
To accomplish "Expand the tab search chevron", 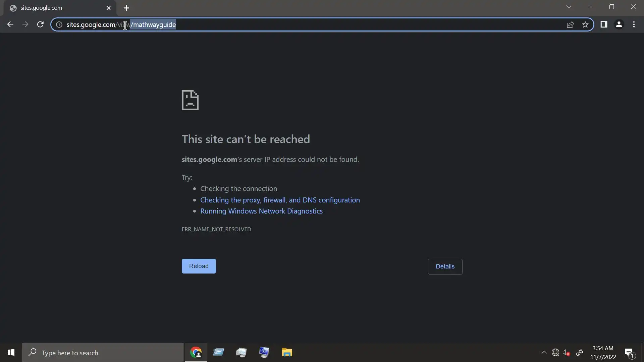I will pyautogui.click(x=569, y=7).
